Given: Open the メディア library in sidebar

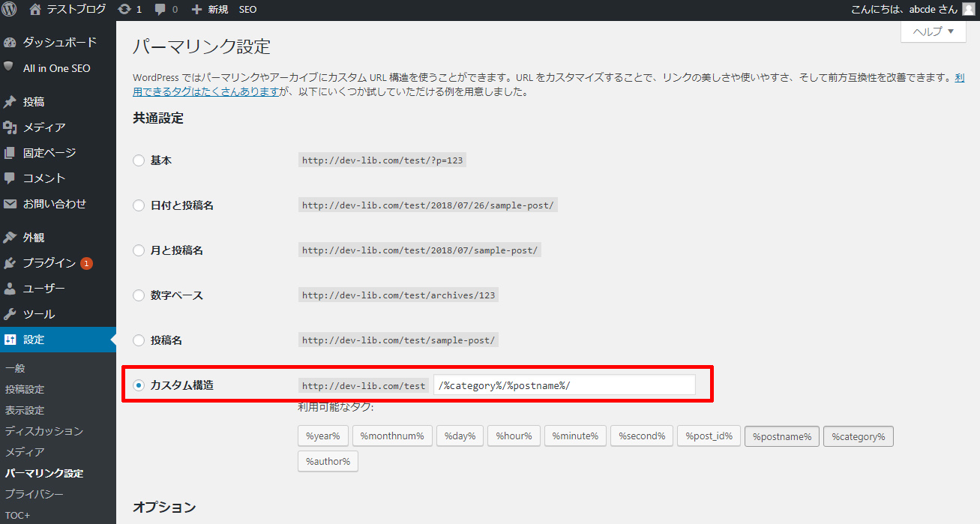Looking at the screenshot, I should tap(43, 127).
